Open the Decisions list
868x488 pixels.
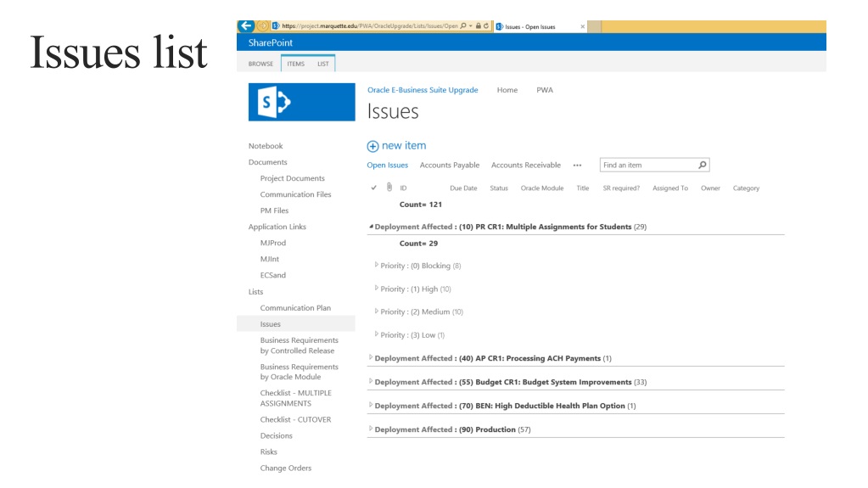pyautogui.click(x=277, y=435)
